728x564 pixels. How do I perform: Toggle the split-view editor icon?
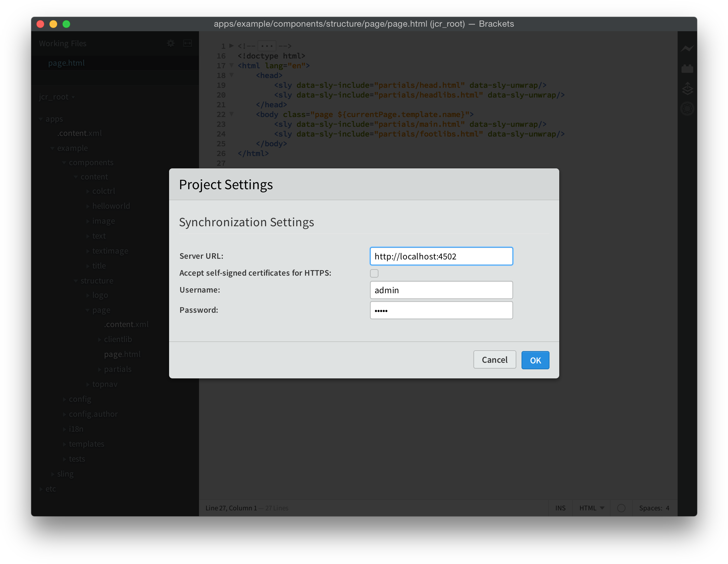[187, 43]
